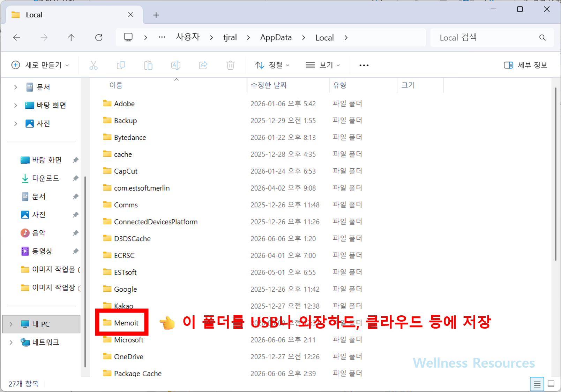Viewport: 561px width, 392px height.
Task: Click the PC monitor icon in address bar
Action: click(x=128, y=37)
